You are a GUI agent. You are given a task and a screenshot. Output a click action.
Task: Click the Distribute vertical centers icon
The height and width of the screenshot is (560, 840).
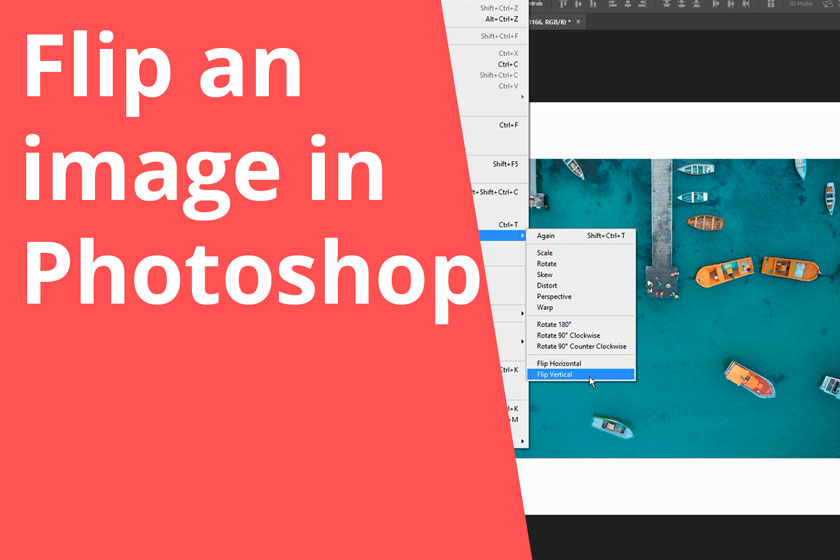coord(681,4)
